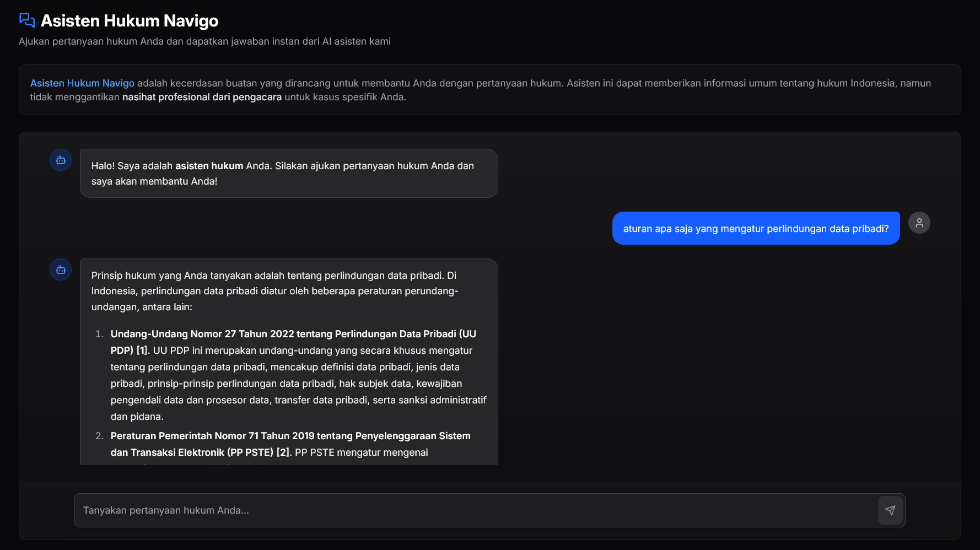Click the blue chat bubbles logo icon

pos(26,20)
